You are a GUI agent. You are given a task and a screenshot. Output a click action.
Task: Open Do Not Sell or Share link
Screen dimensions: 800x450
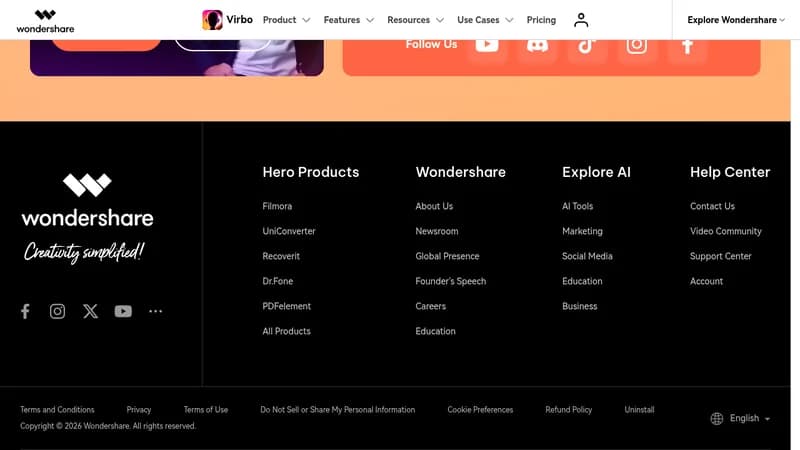[337, 410]
